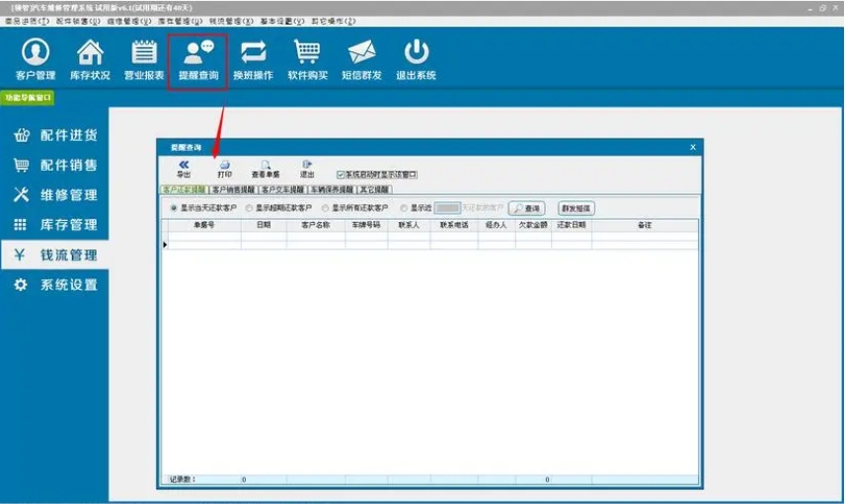The height and width of the screenshot is (504, 845).
Task: Open the 库存管理(W) menu
Action: click(180, 21)
